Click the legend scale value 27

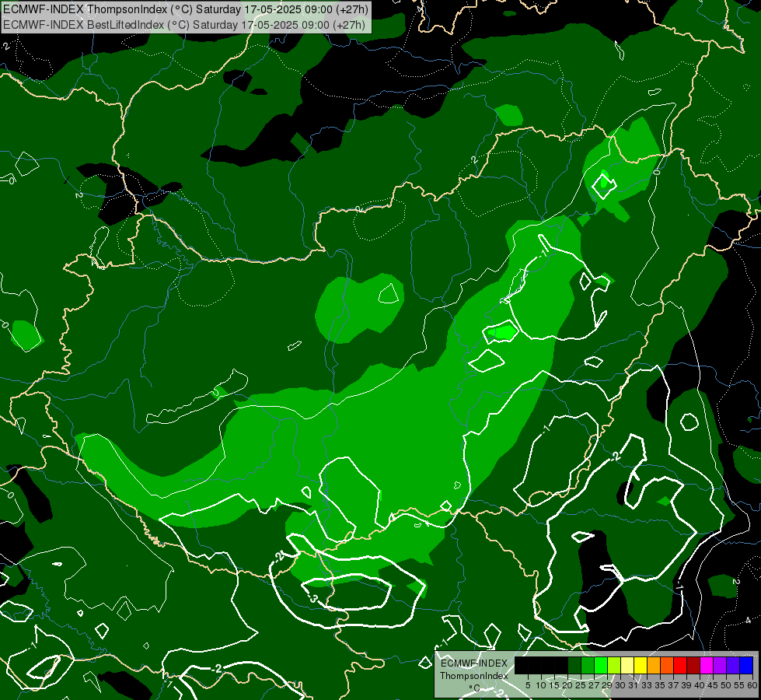tap(594, 685)
